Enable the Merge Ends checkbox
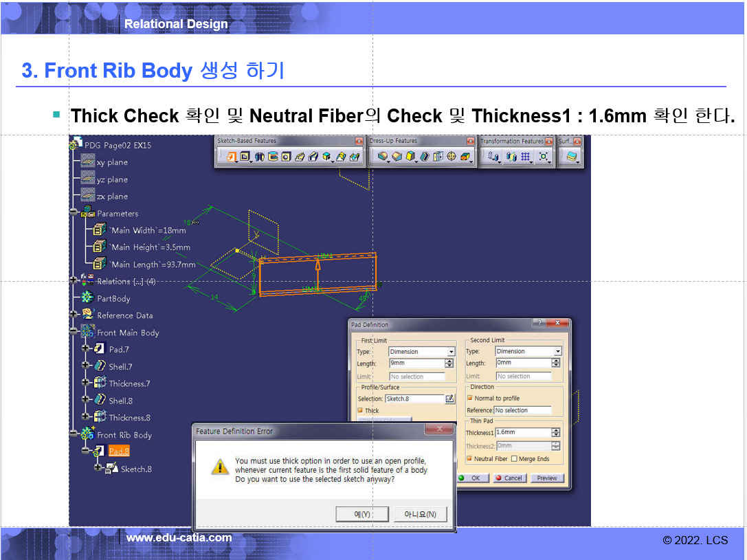Image resolution: width=747 pixels, height=560 pixels. 515,459
